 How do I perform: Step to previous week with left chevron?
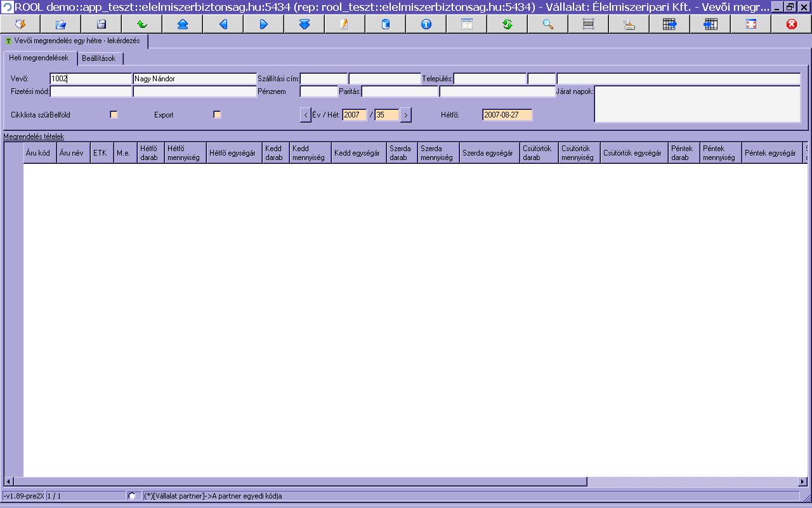(305, 115)
